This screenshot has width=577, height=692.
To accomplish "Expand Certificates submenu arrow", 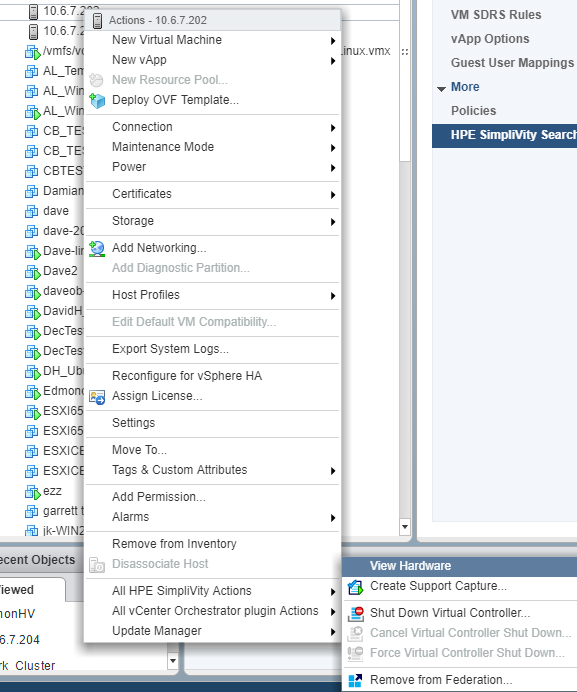I will 333,195.
